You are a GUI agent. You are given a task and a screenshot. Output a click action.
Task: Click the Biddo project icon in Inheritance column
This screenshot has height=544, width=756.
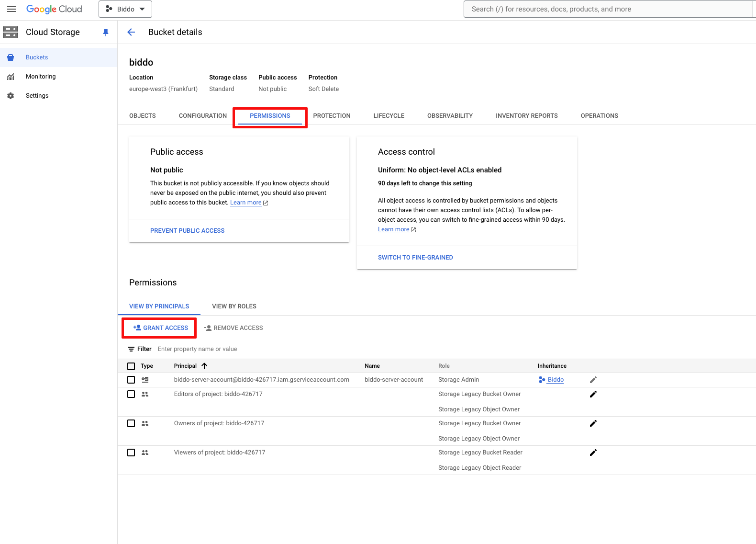click(542, 380)
